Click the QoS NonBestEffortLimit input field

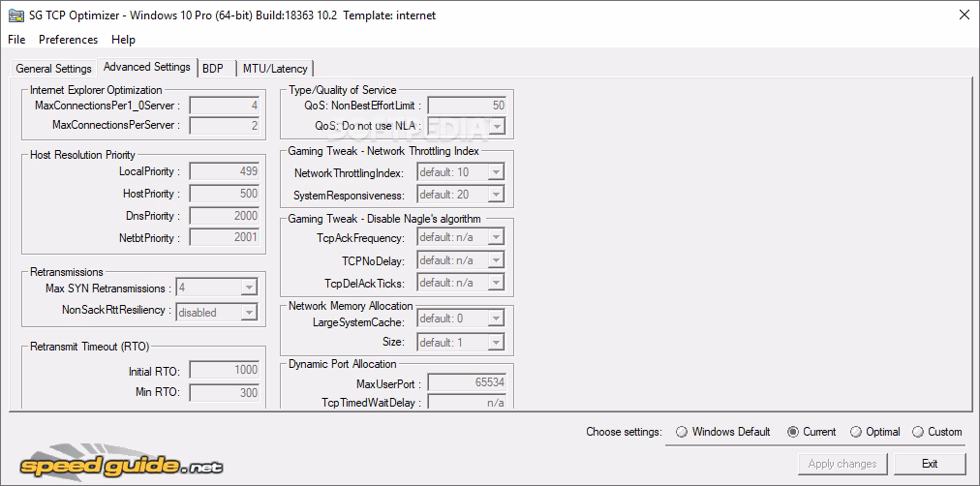pyautogui.click(x=466, y=106)
